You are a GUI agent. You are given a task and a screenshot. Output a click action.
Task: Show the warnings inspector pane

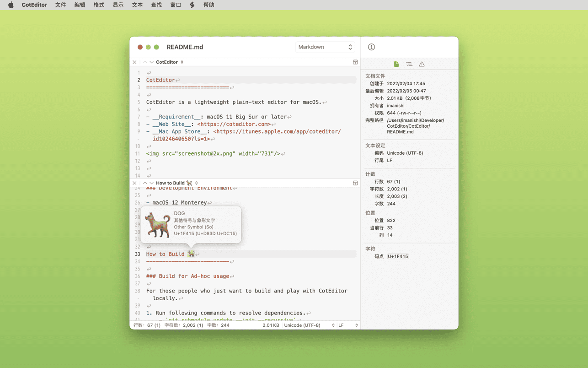[x=422, y=64]
